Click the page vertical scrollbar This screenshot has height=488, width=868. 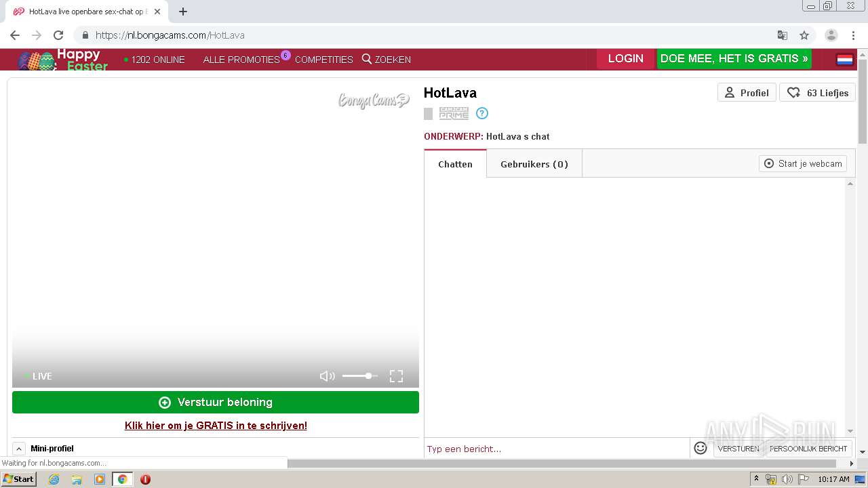click(863, 102)
